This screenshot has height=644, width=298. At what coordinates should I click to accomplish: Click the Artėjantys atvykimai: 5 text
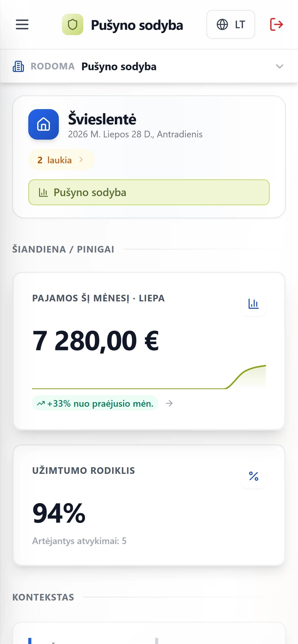tap(79, 541)
